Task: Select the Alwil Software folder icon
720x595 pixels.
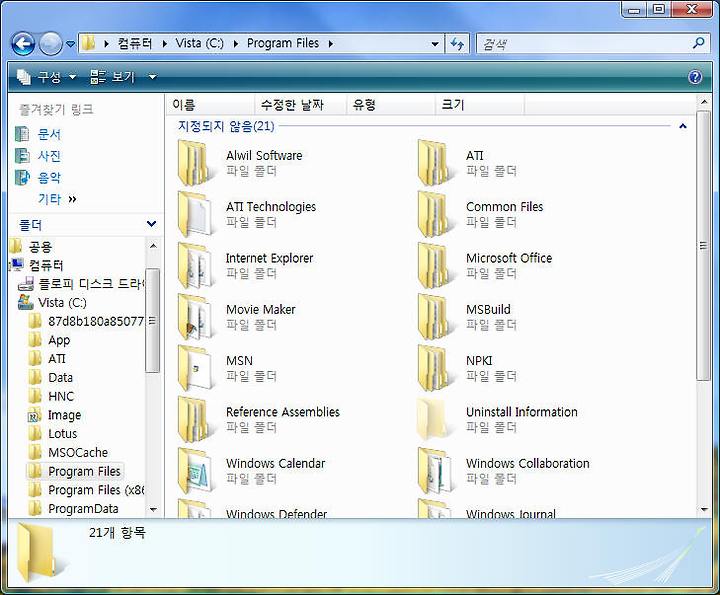Action: (195, 163)
